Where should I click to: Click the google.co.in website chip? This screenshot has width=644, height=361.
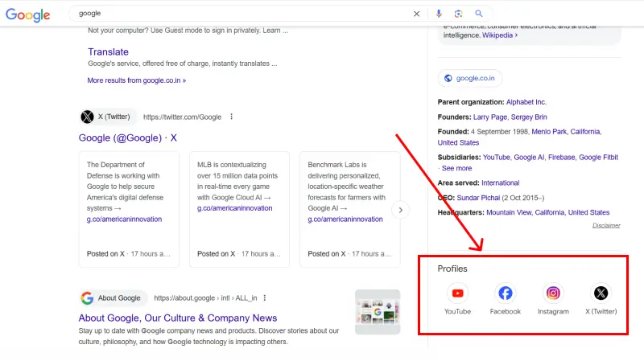point(471,78)
